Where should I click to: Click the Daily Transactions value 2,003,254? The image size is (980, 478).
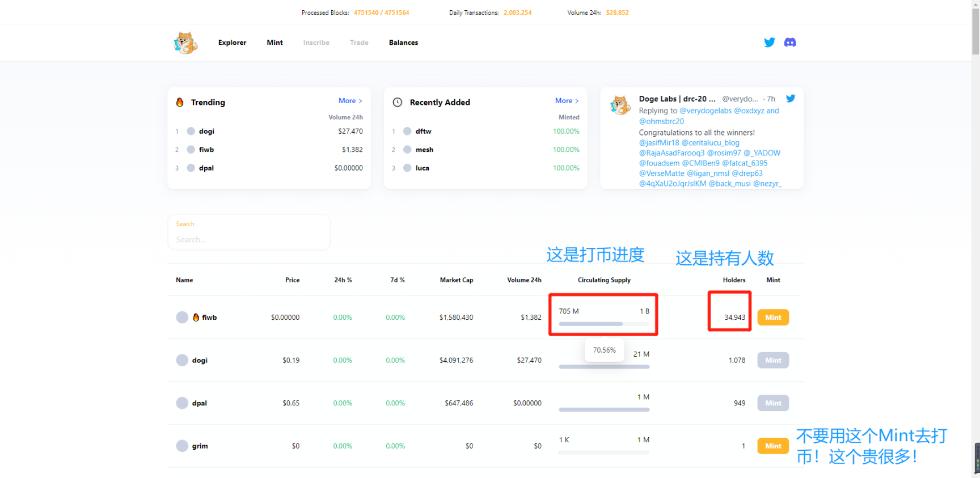(x=517, y=12)
